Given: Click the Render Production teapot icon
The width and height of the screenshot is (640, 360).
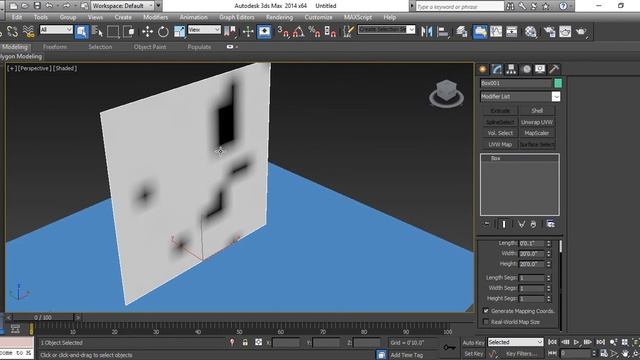Looking at the screenshot, I should coord(581,32).
